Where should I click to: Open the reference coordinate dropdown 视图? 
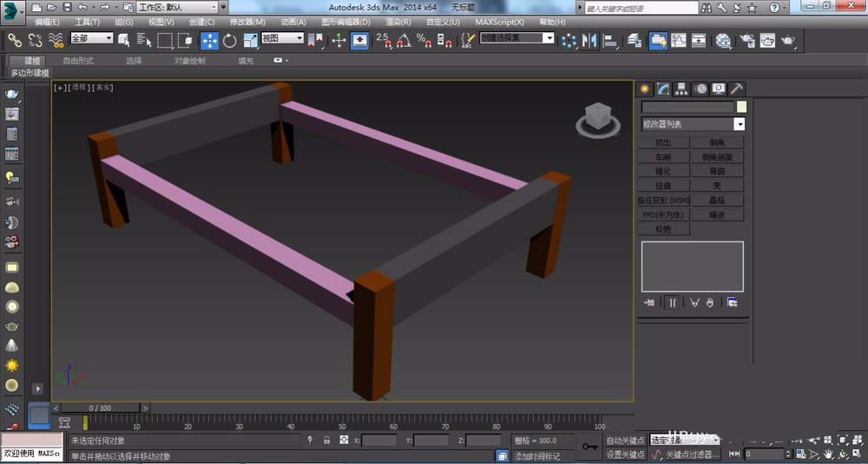coord(283,38)
